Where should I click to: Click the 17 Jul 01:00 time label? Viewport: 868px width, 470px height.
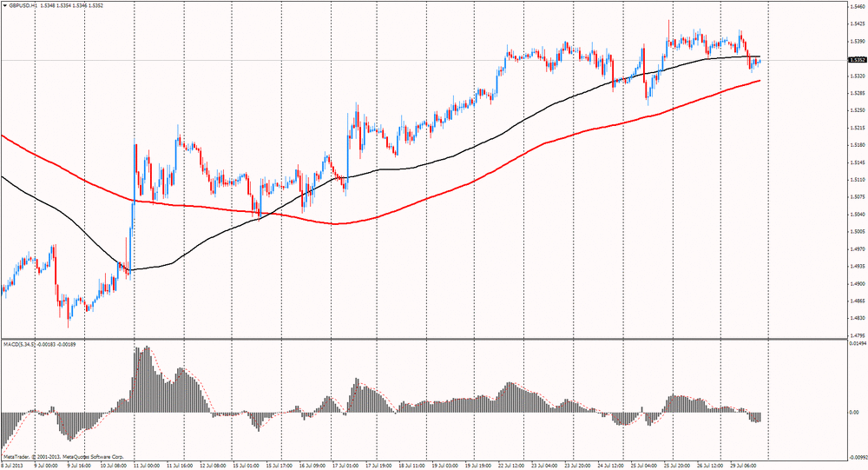[345, 467]
